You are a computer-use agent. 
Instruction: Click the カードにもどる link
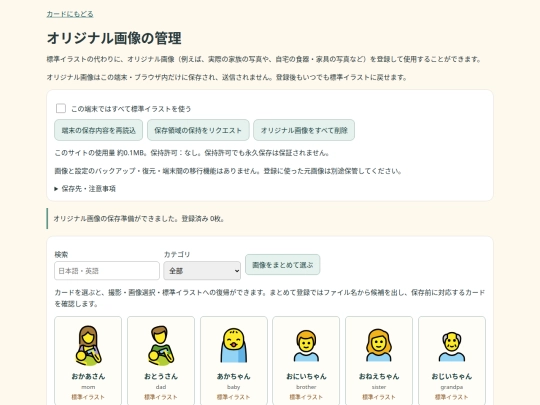(x=70, y=14)
